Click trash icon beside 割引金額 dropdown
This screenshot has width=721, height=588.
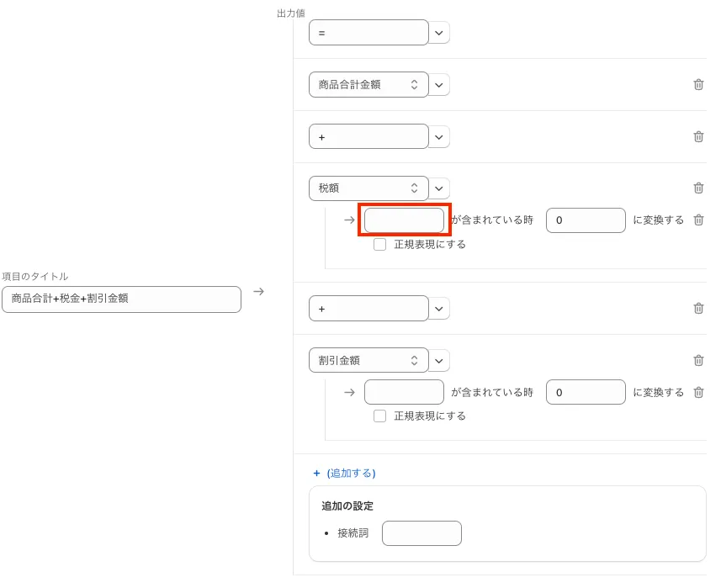698,360
